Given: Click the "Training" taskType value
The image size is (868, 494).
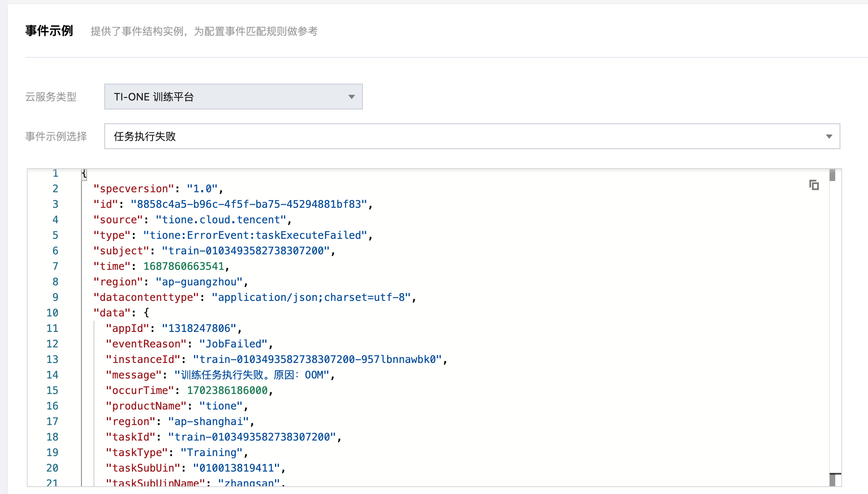Looking at the screenshot, I should tap(211, 453).
